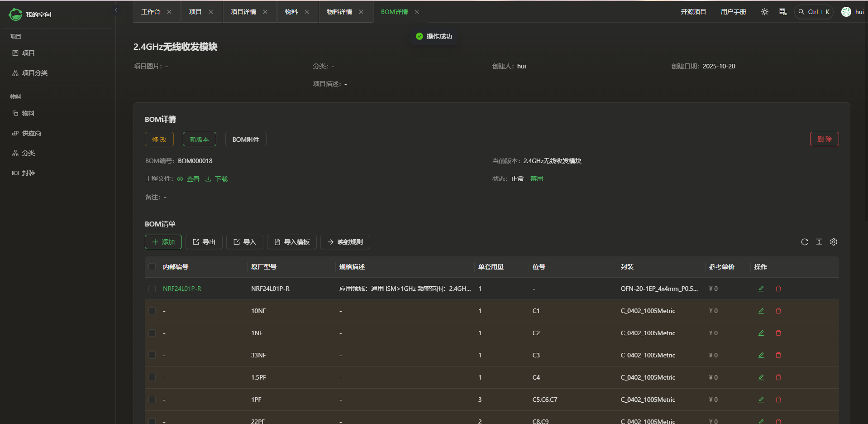Switch to the 物料详情 tab
Image resolution: width=868 pixels, height=424 pixels.
(339, 12)
